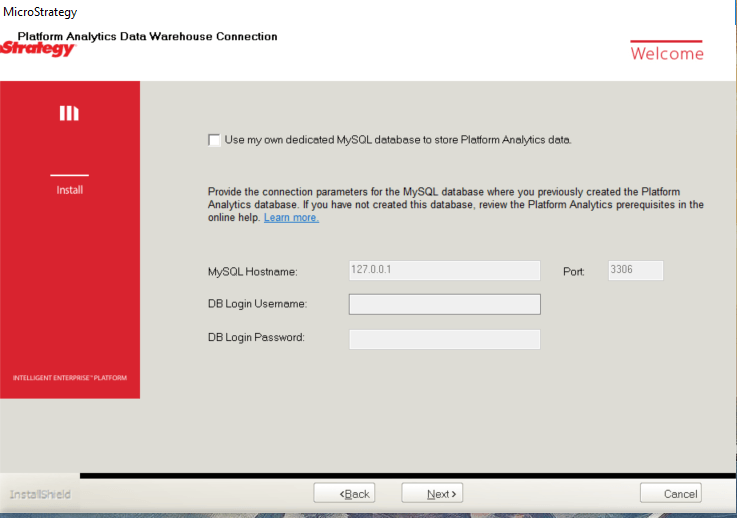Viewport: 737px width, 518px height.
Task: Click the 'DB Login Username:' label
Action: click(x=257, y=304)
